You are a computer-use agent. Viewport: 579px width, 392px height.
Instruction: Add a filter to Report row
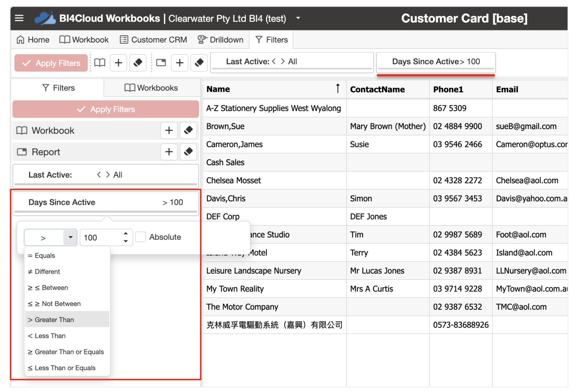pyautogui.click(x=169, y=152)
